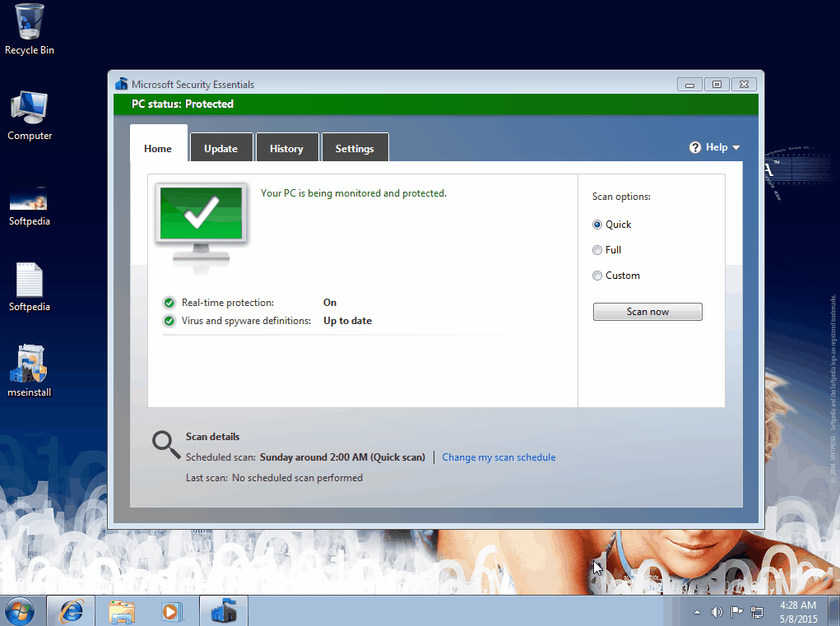Launch Internet Explorer from the taskbar
Screen dimensions: 840x626
click(x=71, y=611)
